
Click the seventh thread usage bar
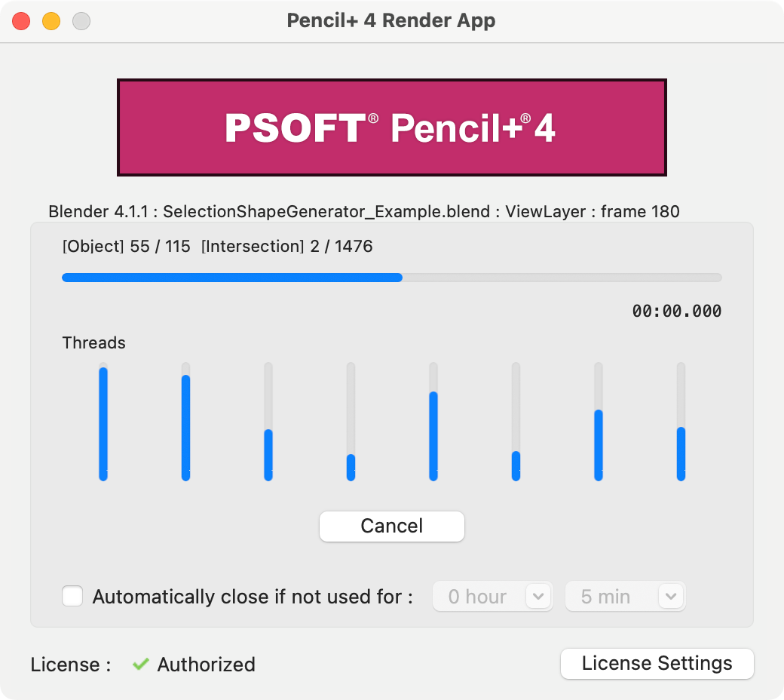[599, 422]
